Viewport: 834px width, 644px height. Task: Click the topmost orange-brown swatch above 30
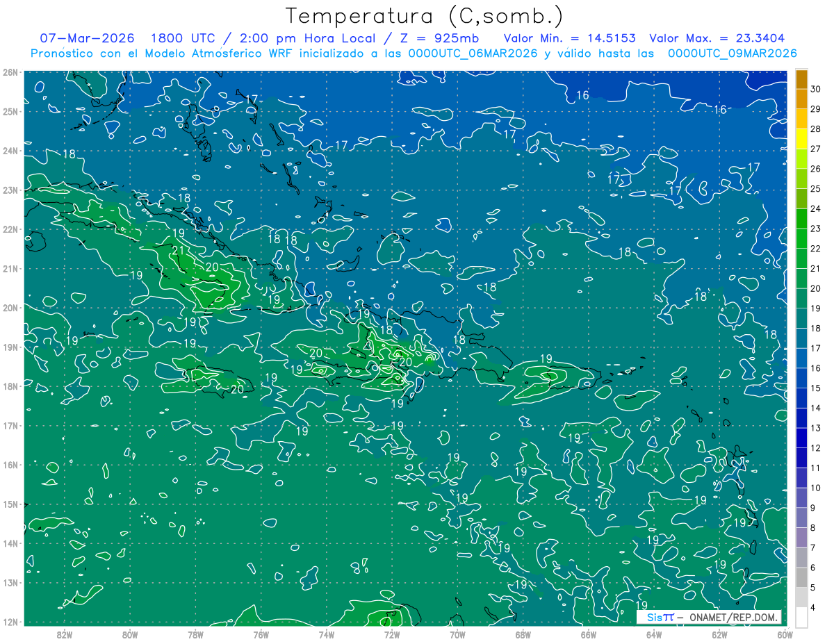pyautogui.click(x=801, y=79)
